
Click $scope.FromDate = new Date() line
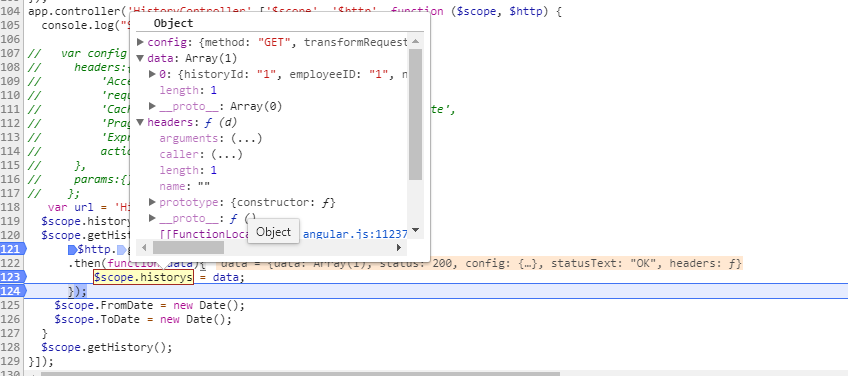[x=150, y=305]
